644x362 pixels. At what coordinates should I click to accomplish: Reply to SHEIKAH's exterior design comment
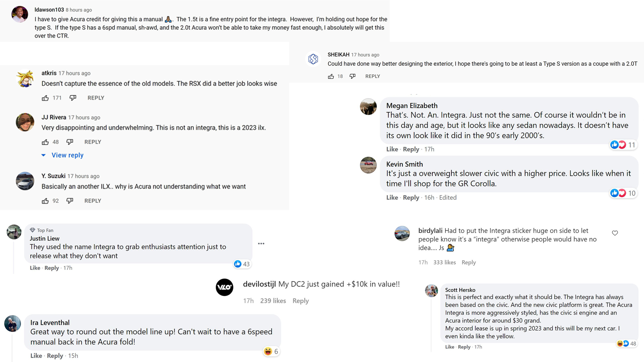pyautogui.click(x=373, y=76)
